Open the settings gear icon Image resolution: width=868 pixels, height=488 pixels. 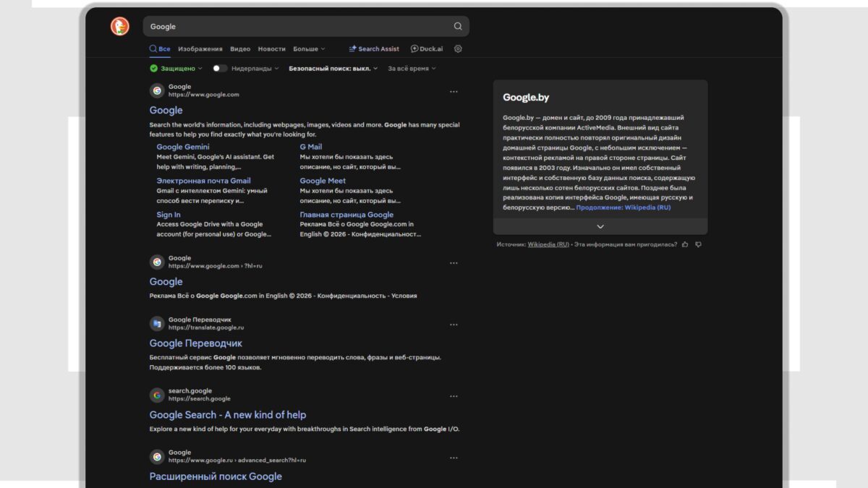click(x=458, y=49)
